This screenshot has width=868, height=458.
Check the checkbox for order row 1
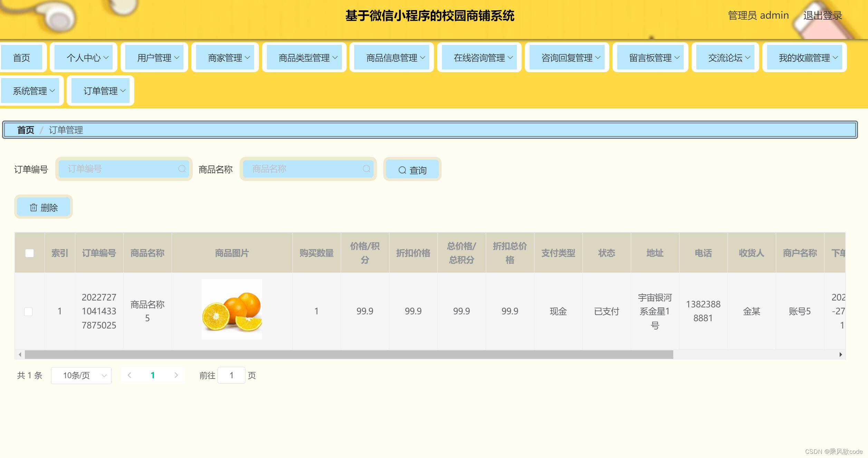coord(28,311)
